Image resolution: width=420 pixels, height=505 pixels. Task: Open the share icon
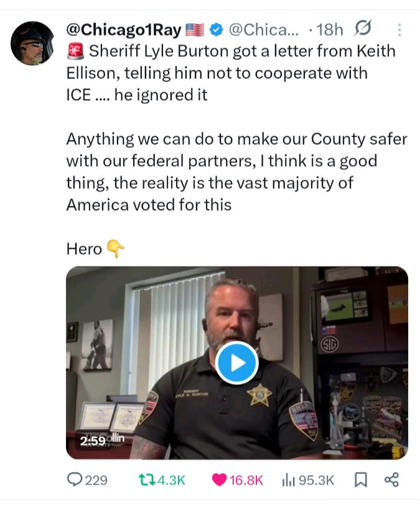coord(391,480)
